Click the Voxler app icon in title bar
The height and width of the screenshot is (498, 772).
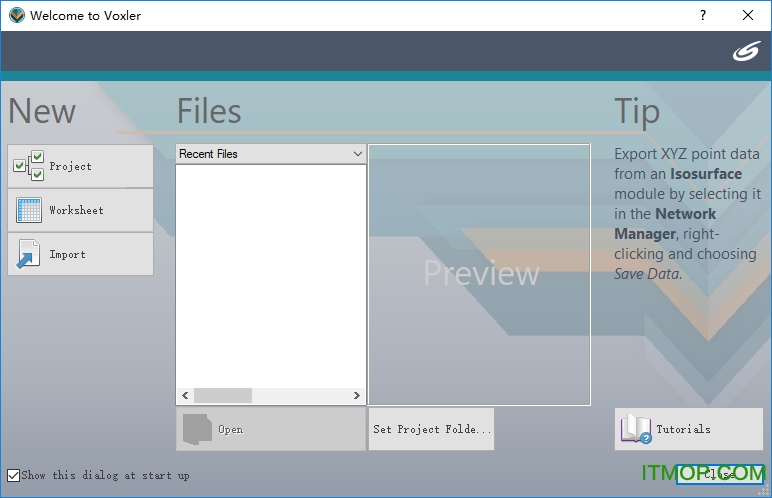click(15, 16)
